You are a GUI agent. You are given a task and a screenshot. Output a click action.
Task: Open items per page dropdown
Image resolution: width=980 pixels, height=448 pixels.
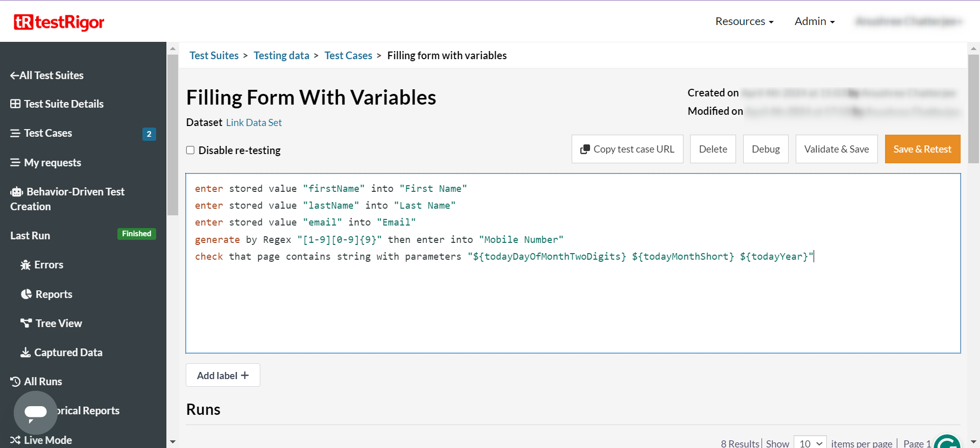pos(810,443)
